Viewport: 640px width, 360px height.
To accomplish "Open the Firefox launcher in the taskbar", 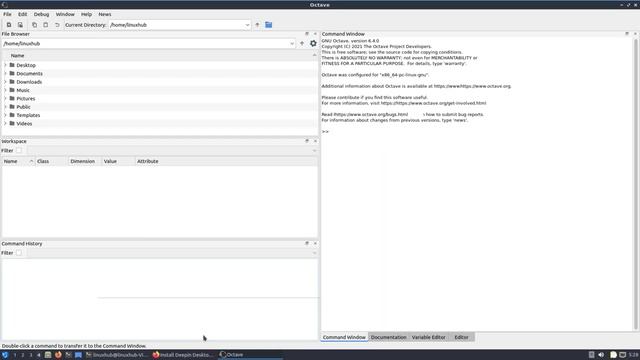I will pos(58,355).
